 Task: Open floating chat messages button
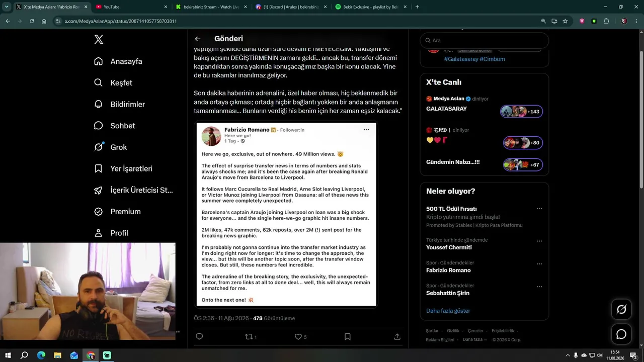(x=621, y=334)
